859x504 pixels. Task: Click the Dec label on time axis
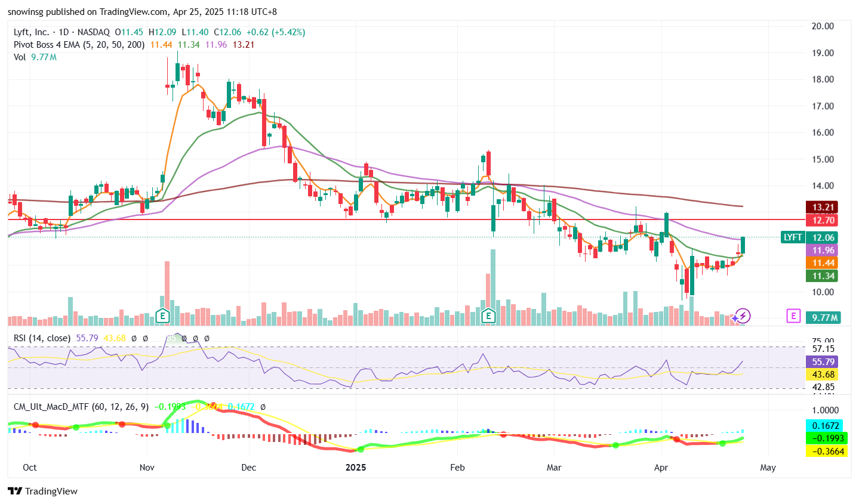(x=248, y=468)
